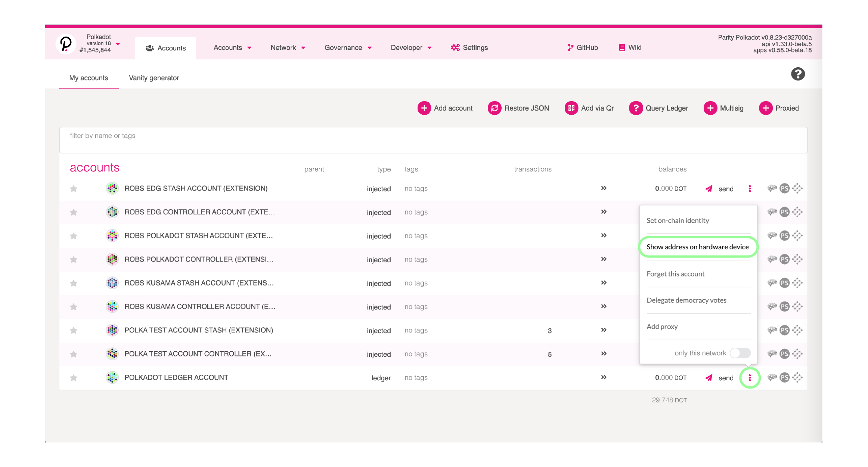Image resolution: width=868 pixels, height=467 pixels.
Task: Expand details of POLKADOT LEDGER ACCOUNT row
Action: pos(604,377)
